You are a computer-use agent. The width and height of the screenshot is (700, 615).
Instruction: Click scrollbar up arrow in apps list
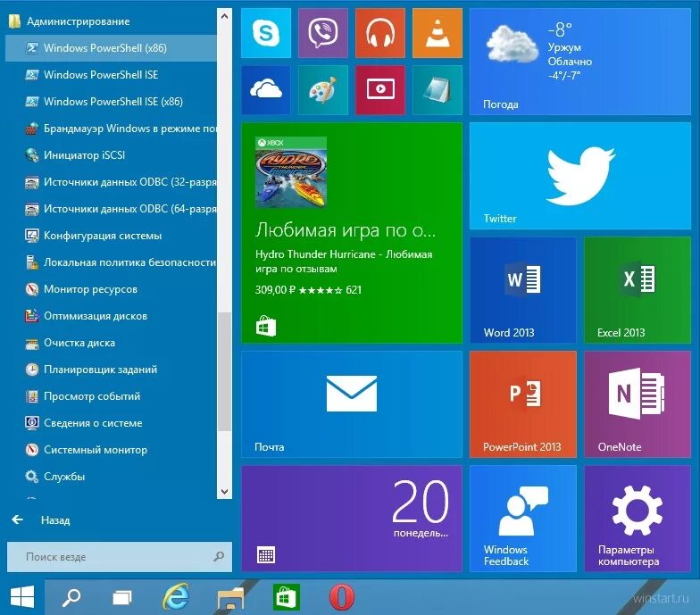[225, 16]
